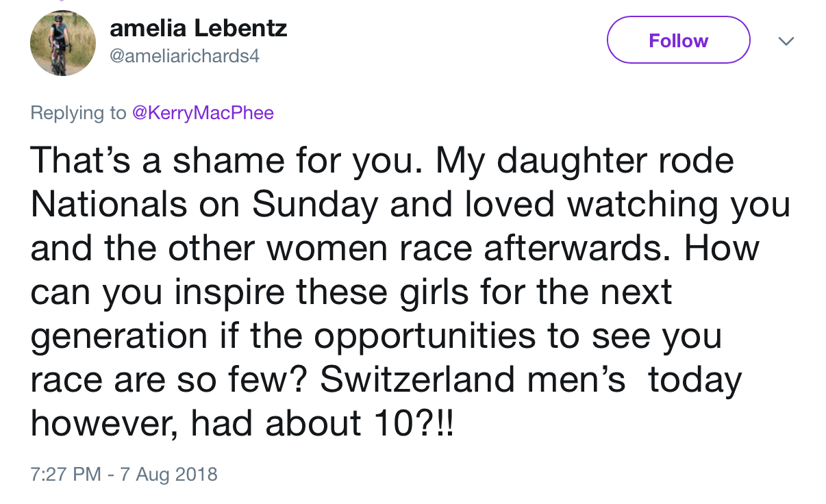Open the @KerryMacPhee mention link
This screenshot has width=826, height=504.
click(x=202, y=112)
